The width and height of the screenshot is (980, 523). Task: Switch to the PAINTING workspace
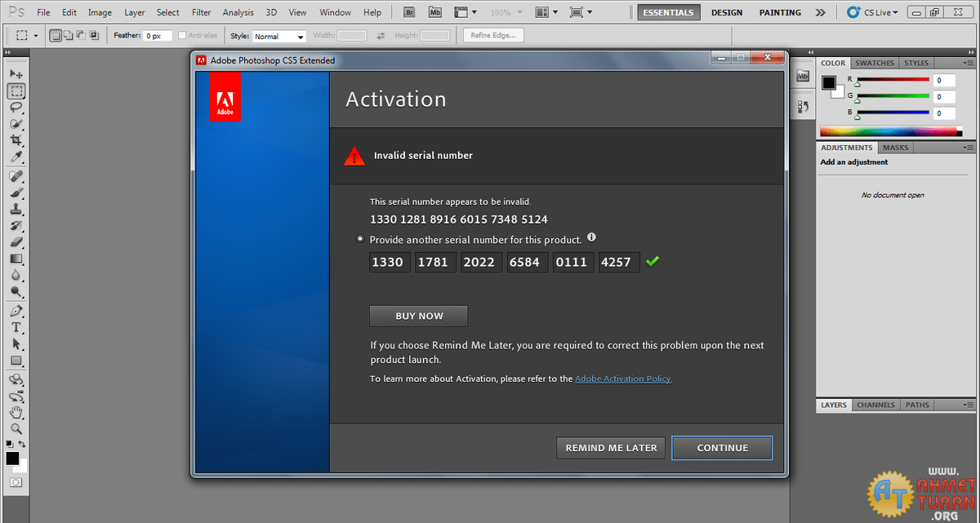pos(780,12)
